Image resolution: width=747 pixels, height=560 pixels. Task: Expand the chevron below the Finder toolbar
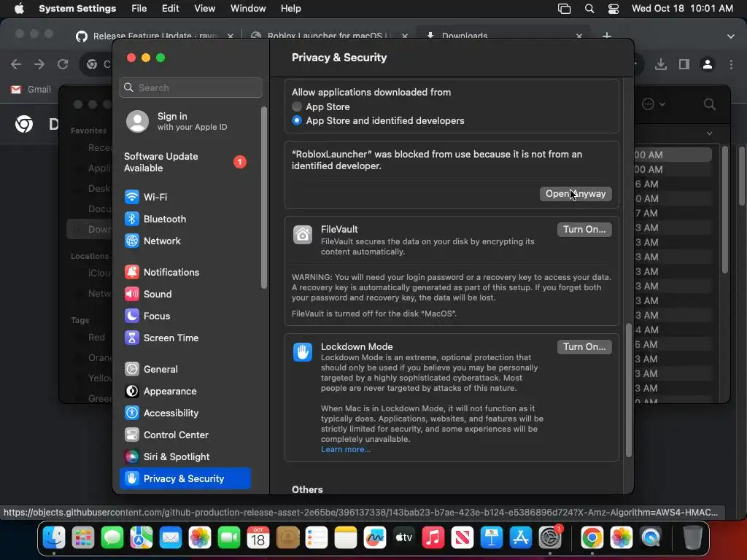pyautogui.click(x=709, y=133)
